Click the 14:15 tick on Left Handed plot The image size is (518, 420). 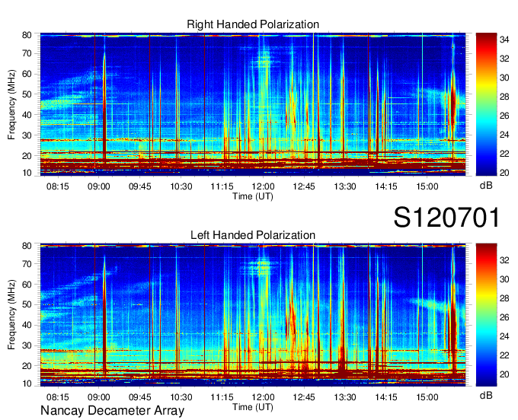pyautogui.click(x=386, y=397)
